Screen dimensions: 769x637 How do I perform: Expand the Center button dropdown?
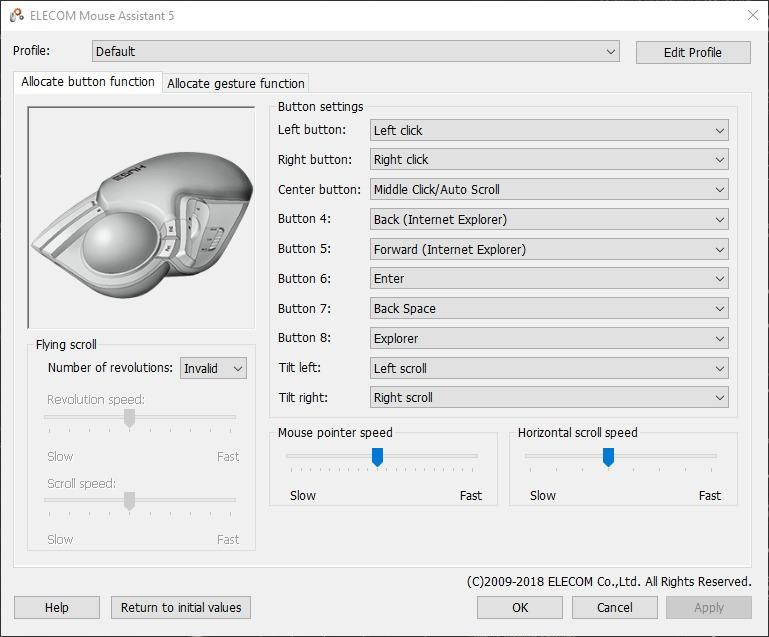(549, 189)
